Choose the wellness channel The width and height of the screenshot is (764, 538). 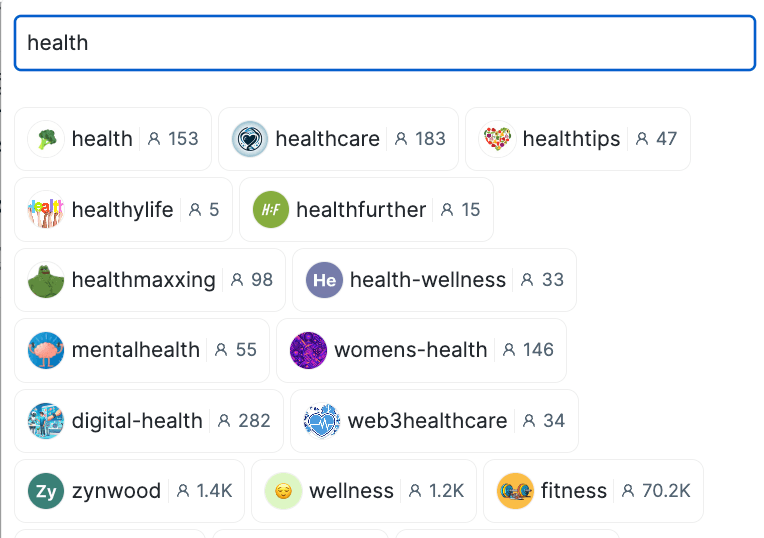tap(351, 491)
